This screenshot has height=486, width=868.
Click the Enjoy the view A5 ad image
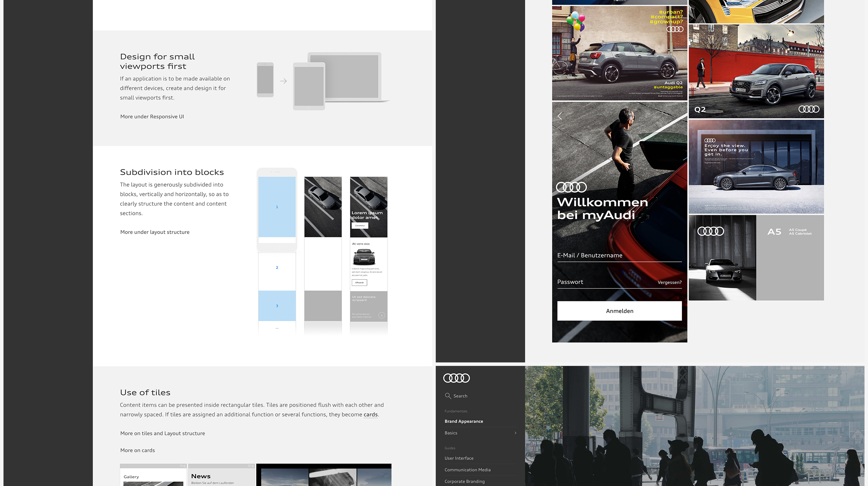click(756, 167)
